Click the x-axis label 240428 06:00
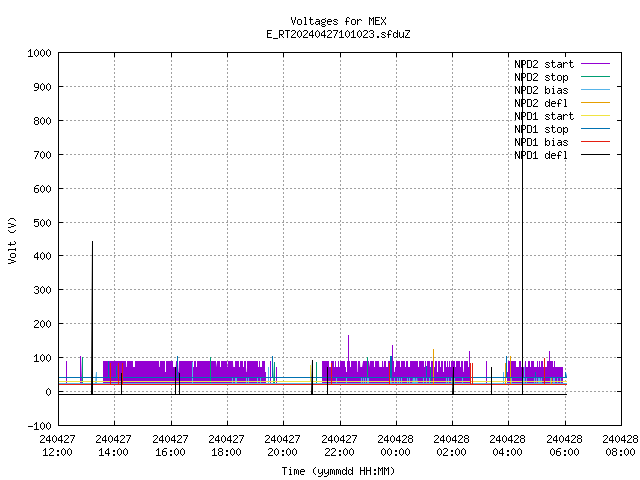Image resolution: width=640 pixels, height=480 pixels. (564, 446)
